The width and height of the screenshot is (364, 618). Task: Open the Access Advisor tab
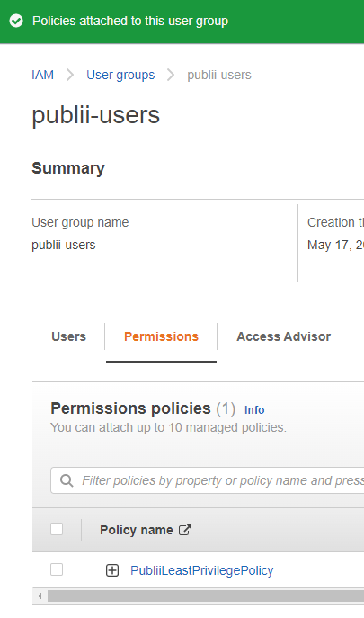(x=284, y=336)
